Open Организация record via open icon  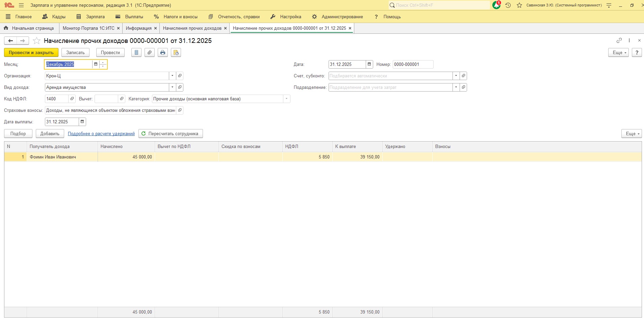[x=180, y=76]
